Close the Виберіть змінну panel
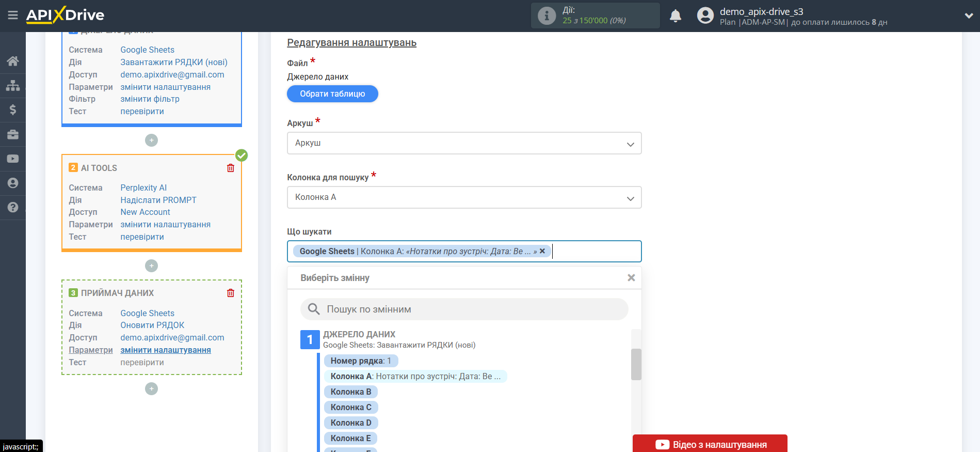 [x=631, y=278]
